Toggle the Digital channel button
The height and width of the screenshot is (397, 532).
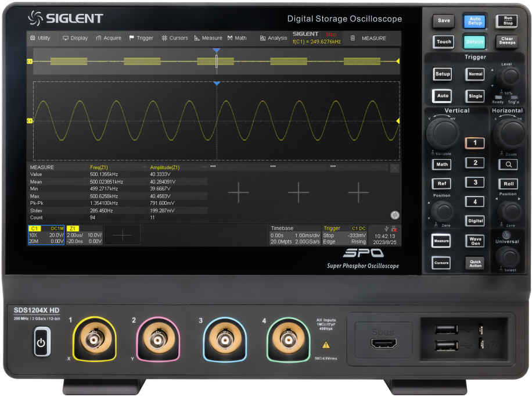(x=475, y=221)
